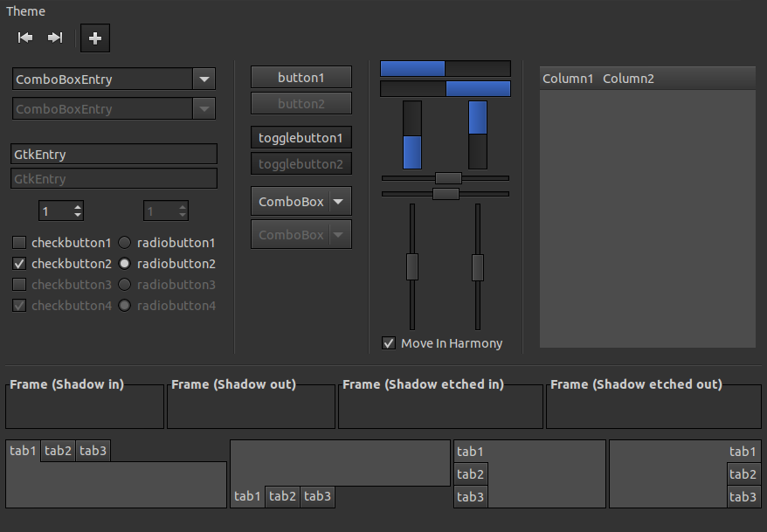Click button1
Viewport: 767px width, 532px height.
click(x=301, y=77)
